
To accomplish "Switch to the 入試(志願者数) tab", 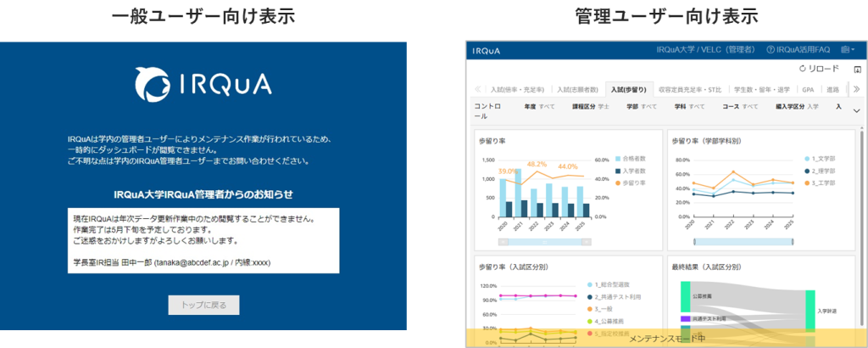I will pos(578,89).
